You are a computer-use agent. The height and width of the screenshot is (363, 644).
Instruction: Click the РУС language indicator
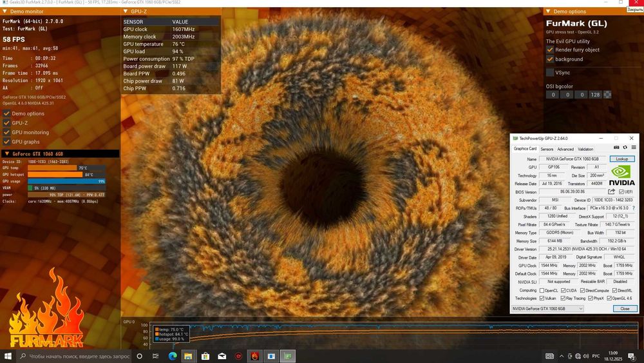596,356
